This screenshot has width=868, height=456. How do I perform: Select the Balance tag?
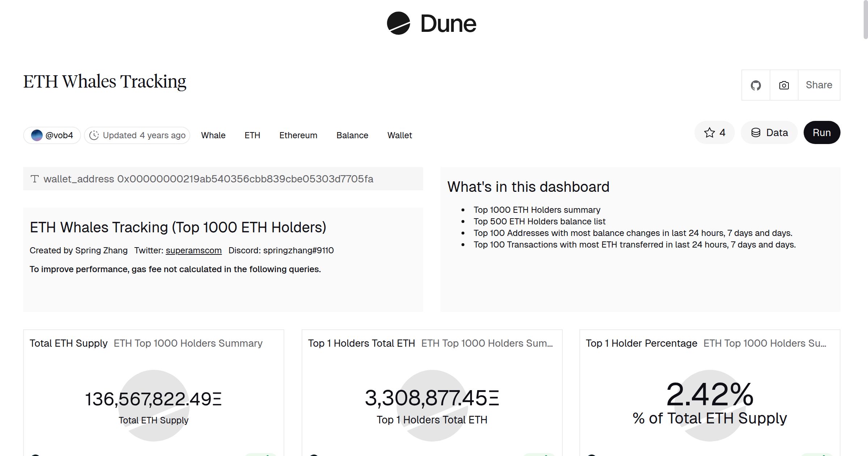point(352,135)
